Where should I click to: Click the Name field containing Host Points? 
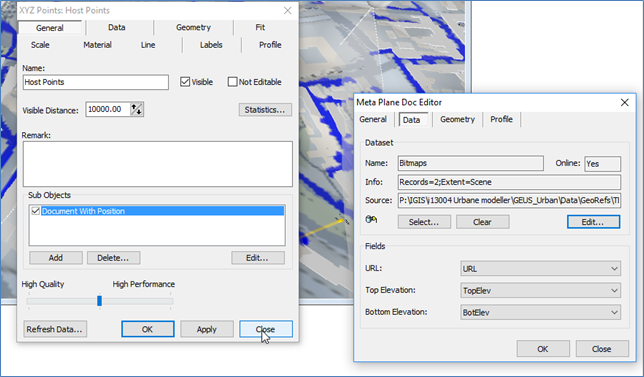coord(96,82)
